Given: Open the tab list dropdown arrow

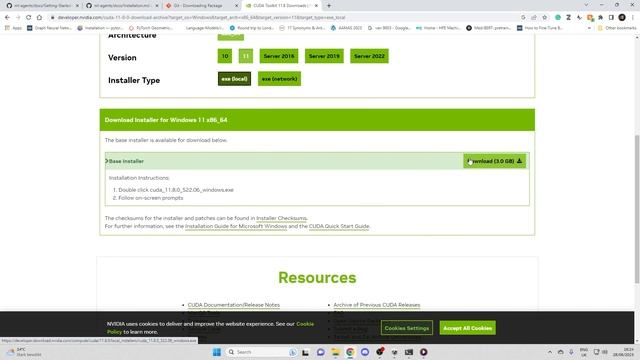Looking at the screenshot, I should [x=587, y=5].
